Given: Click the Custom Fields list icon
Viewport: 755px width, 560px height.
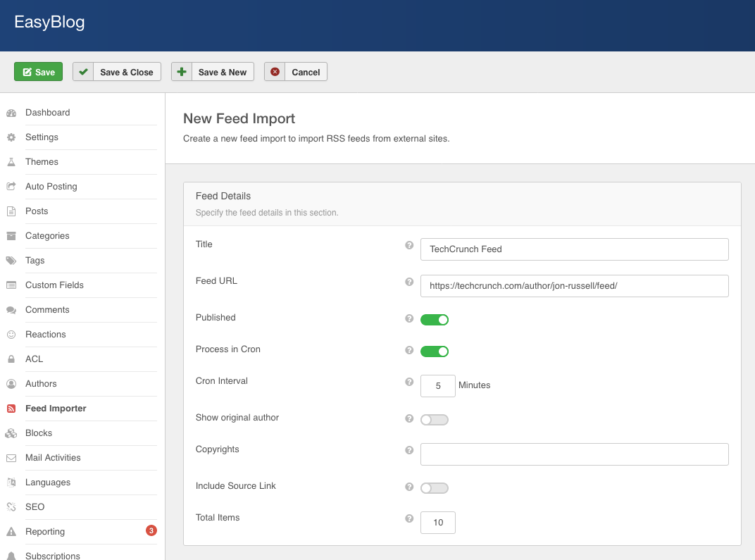Looking at the screenshot, I should [11, 285].
